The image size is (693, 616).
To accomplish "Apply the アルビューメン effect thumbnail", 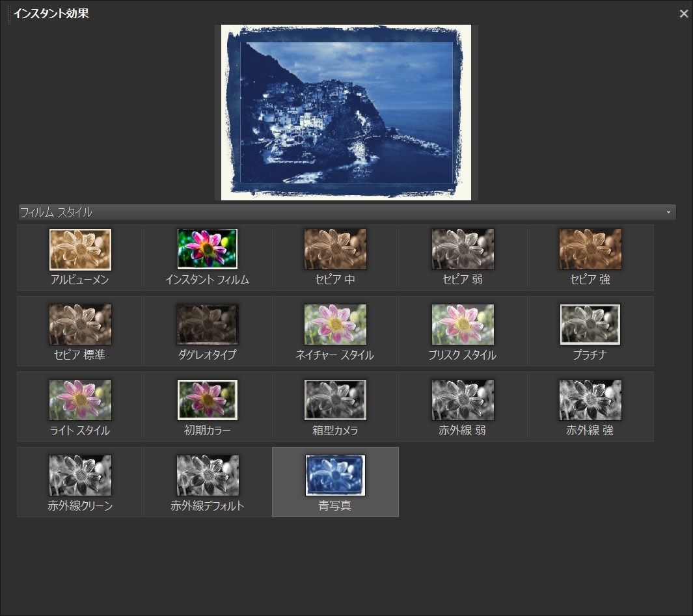I will click(80, 257).
